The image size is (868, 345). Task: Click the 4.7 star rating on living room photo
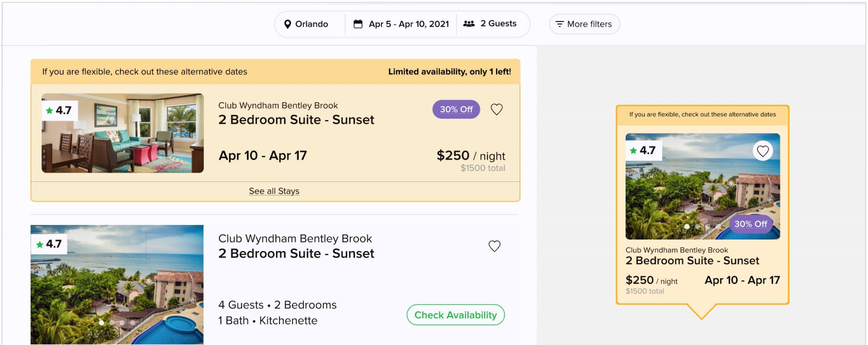[x=60, y=110]
